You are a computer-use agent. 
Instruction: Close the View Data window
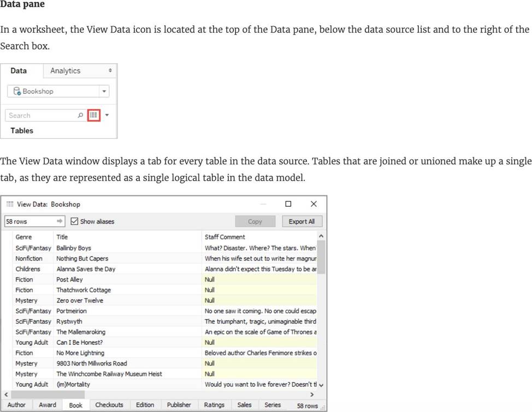pos(314,204)
